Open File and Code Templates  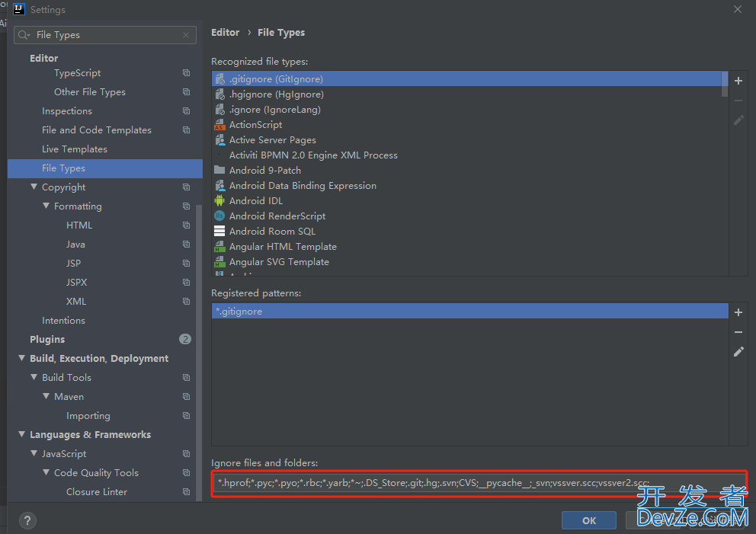[97, 130]
